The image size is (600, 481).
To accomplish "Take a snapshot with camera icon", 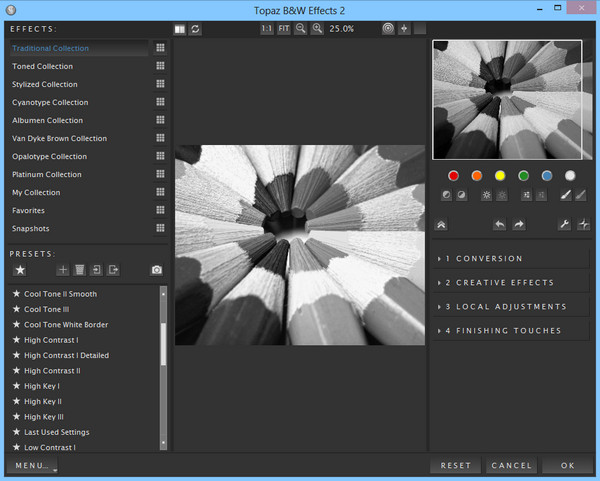I will (157, 270).
